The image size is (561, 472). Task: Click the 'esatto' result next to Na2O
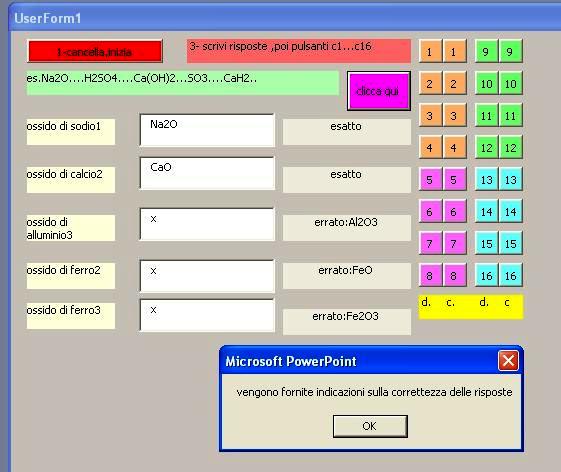pos(347,132)
